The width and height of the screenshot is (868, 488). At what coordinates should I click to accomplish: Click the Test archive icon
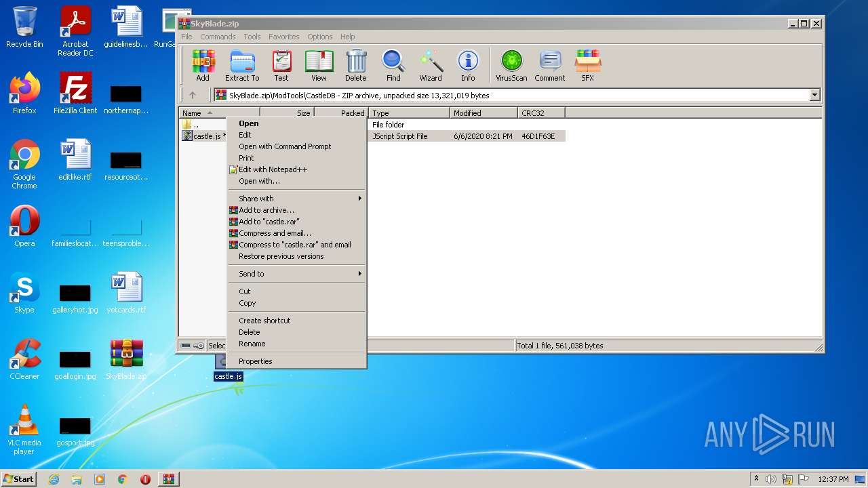281,66
